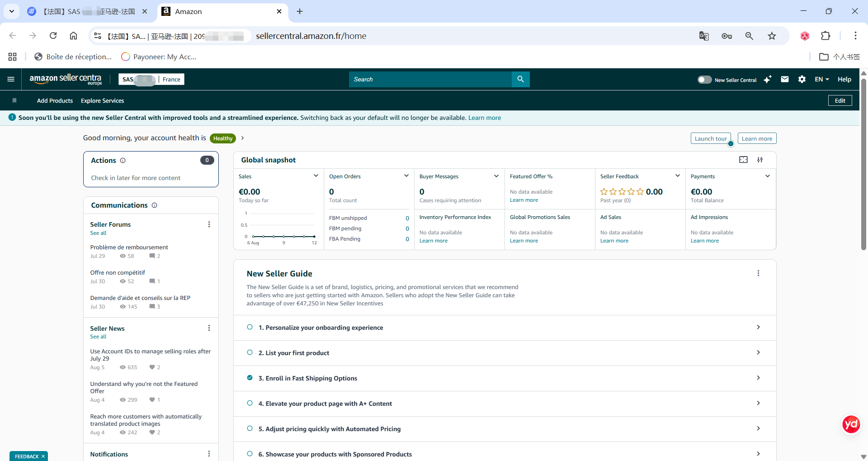Click See all under Seller Forums
The height and width of the screenshot is (461, 868).
tap(98, 233)
